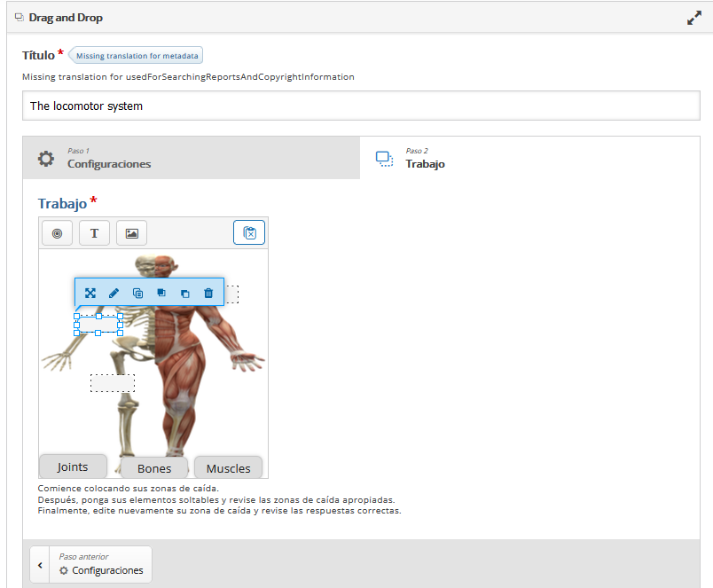Bring selected element to front

coord(161,293)
